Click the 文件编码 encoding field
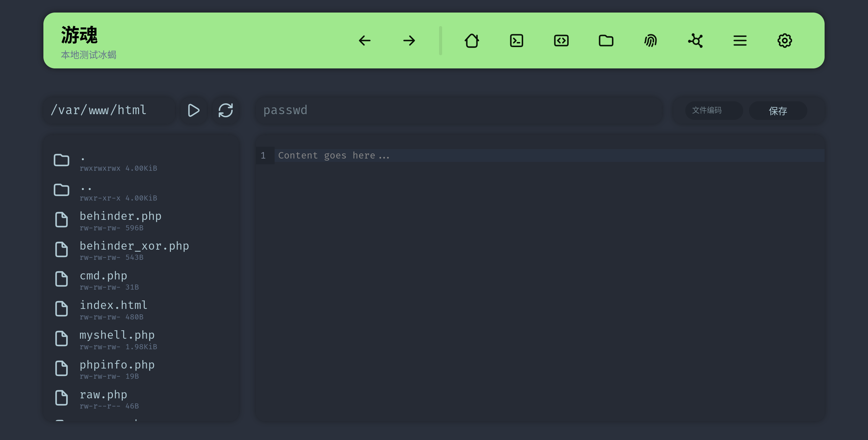 point(713,110)
